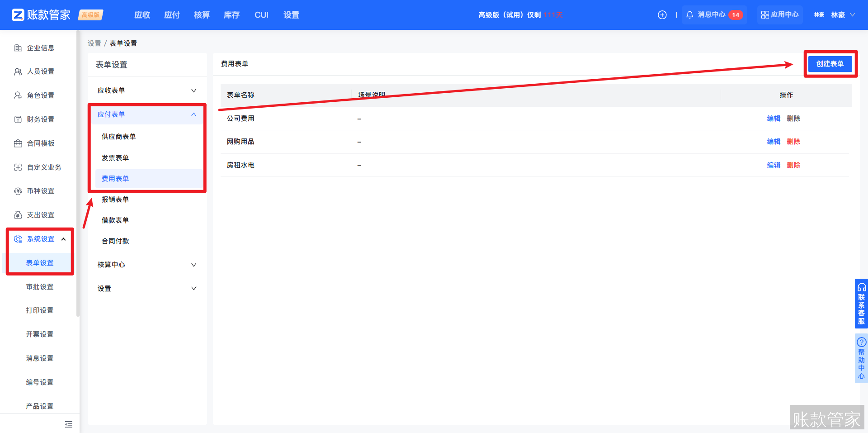Open 开票设置 in sidebar
This screenshot has height=433, width=868.
40,334
